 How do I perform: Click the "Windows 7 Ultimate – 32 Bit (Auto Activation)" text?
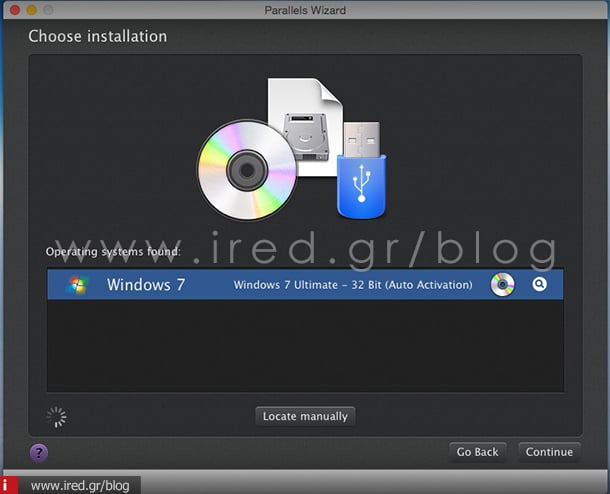tap(353, 285)
